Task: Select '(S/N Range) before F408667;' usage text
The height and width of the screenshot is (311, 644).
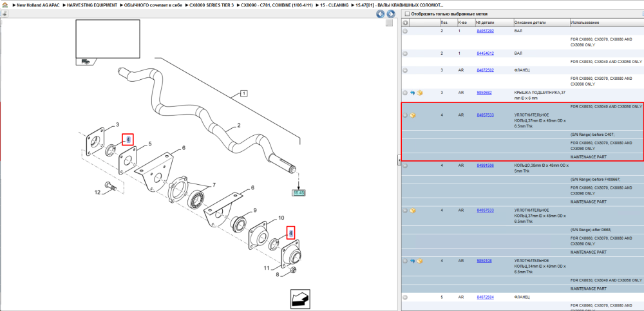Action: tap(596, 180)
